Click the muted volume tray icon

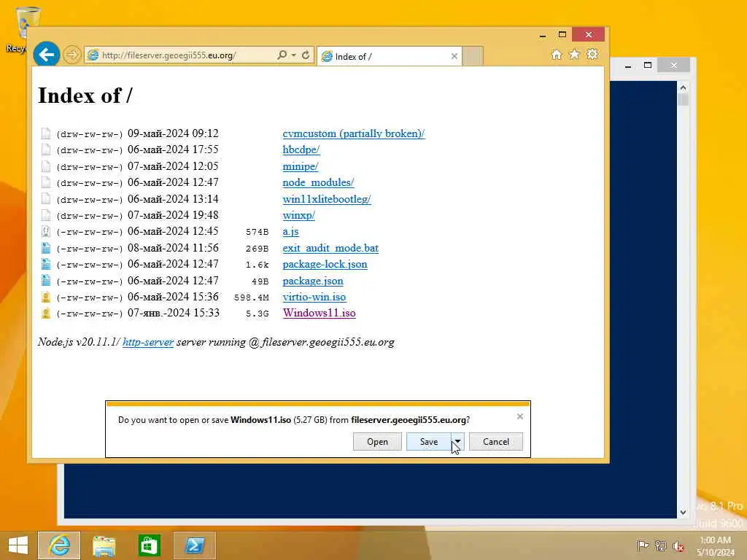click(678, 545)
